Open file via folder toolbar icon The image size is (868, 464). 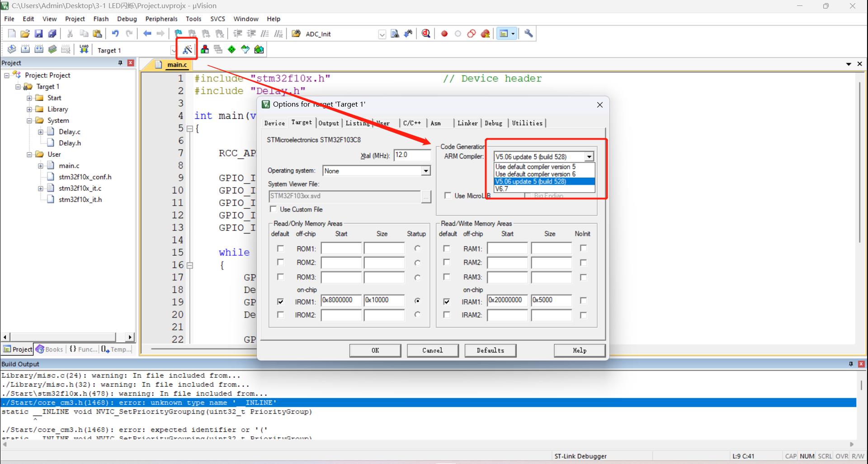25,33
